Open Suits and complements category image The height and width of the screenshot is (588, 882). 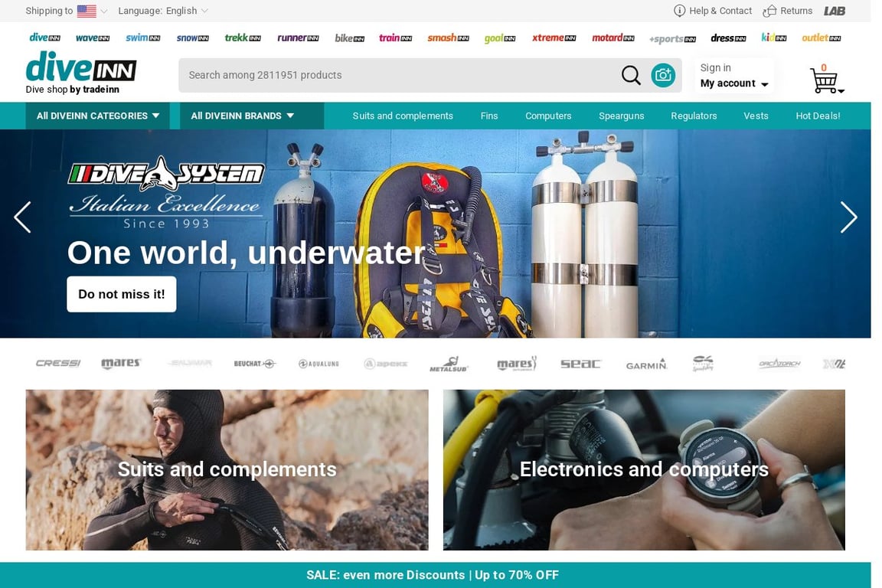[x=227, y=470]
